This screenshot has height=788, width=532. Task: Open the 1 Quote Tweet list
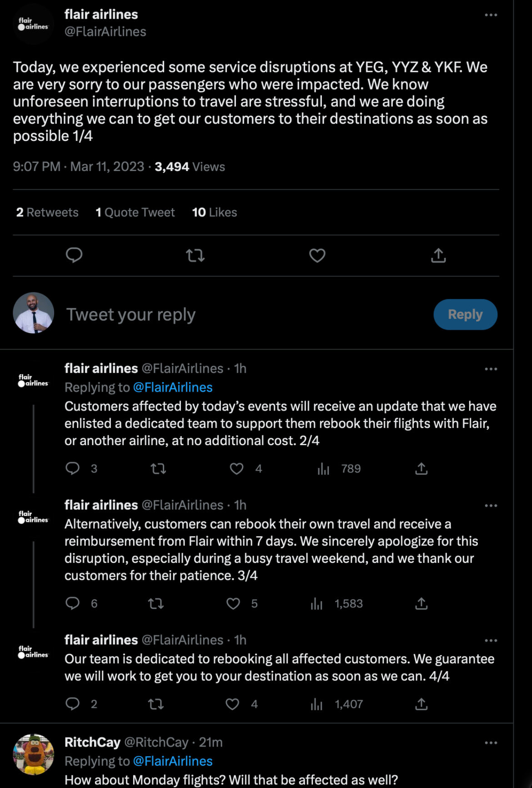click(x=135, y=212)
